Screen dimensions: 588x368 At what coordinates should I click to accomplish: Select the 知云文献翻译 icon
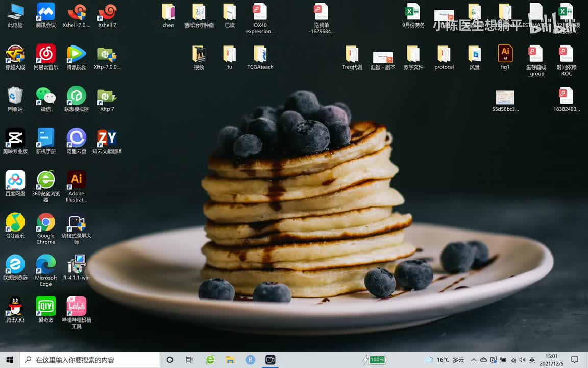tap(107, 142)
